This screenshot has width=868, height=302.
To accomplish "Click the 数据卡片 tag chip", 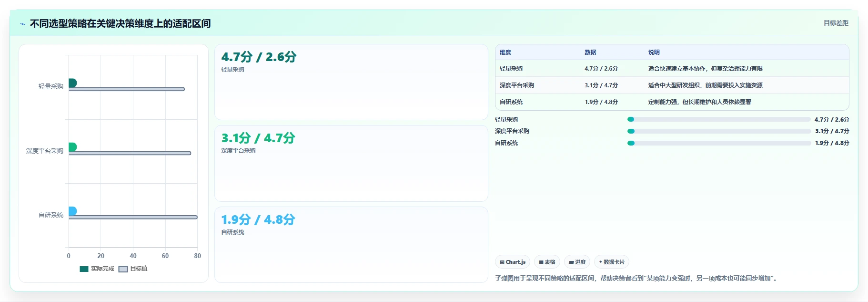I will pos(612,262).
